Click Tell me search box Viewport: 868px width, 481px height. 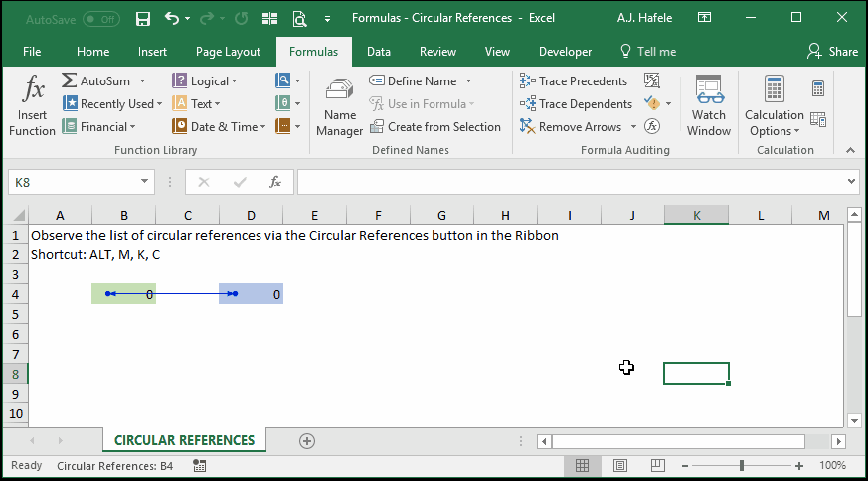[647, 52]
